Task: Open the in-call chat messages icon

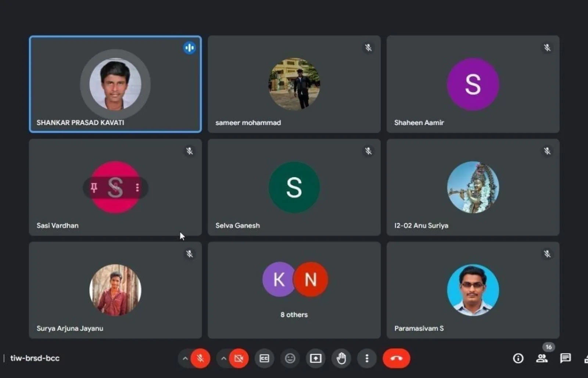Action: (x=565, y=358)
